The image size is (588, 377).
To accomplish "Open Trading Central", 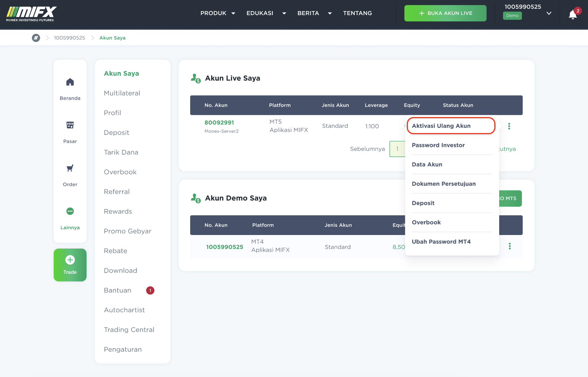I will 129,330.
